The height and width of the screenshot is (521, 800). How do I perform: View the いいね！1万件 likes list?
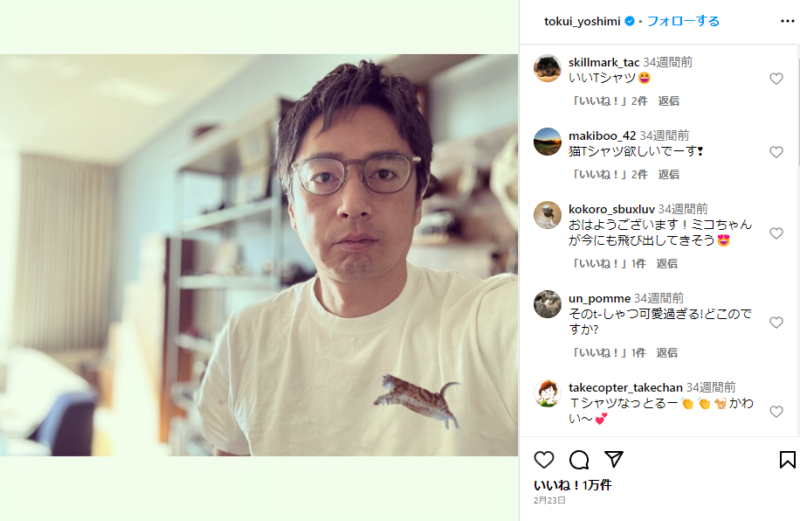point(572,485)
